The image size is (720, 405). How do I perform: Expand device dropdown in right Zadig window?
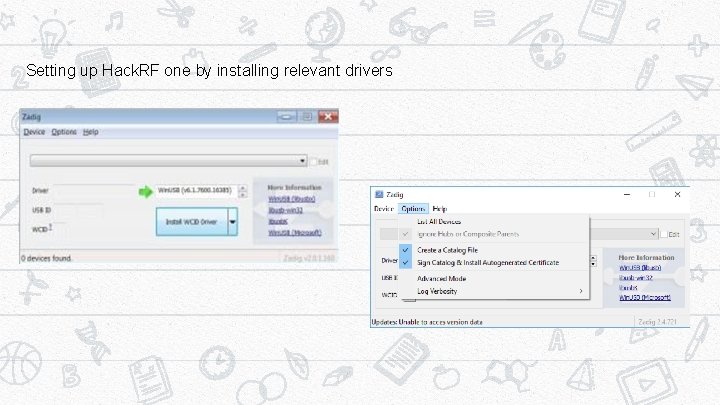coord(653,234)
